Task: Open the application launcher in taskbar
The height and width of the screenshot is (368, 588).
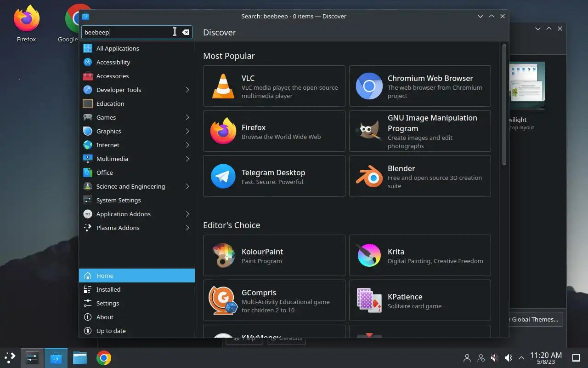Action: click(10, 358)
